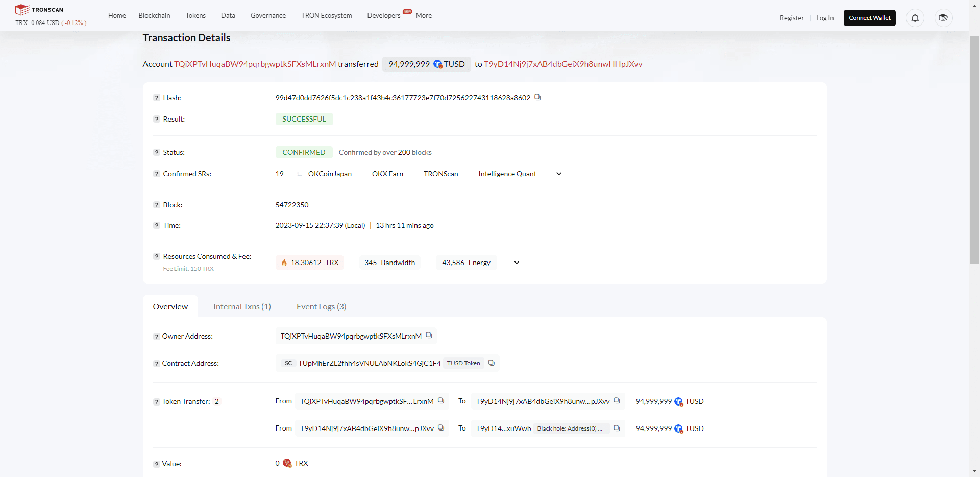Viewport: 980px width, 477px height.
Task: Switch to the Overview tab
Action: [x=170, y=306]
